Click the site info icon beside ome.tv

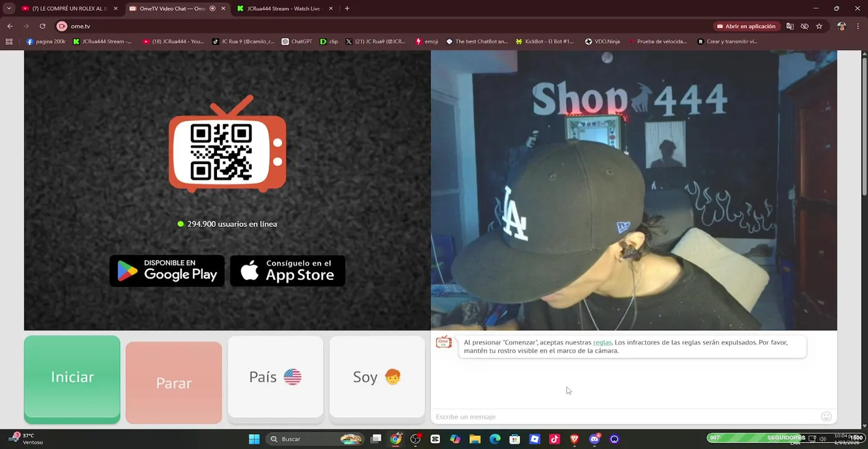tap(62, 26)
